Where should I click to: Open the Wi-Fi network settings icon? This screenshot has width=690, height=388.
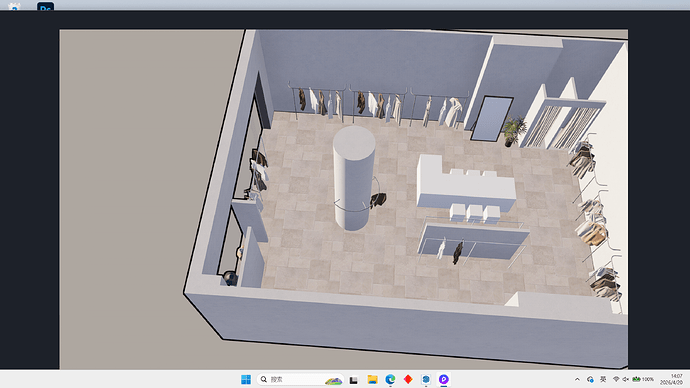point(616,379)
